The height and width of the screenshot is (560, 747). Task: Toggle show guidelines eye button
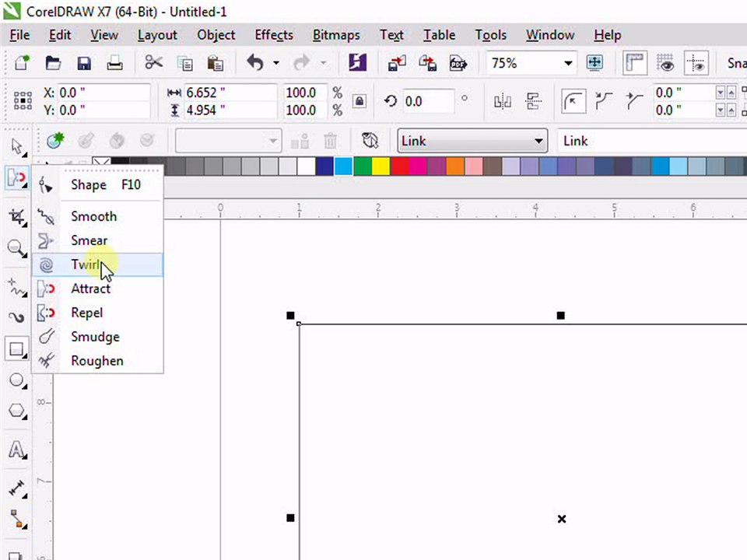696,62
